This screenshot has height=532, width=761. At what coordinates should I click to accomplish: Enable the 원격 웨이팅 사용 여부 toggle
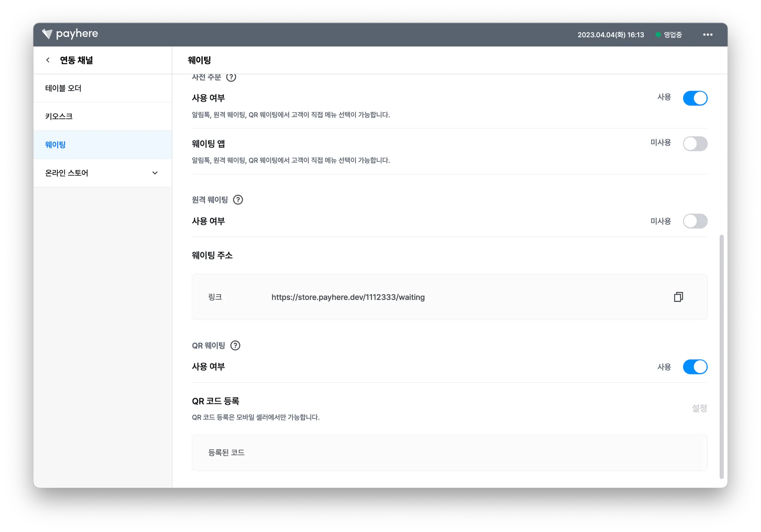[695, 221]
